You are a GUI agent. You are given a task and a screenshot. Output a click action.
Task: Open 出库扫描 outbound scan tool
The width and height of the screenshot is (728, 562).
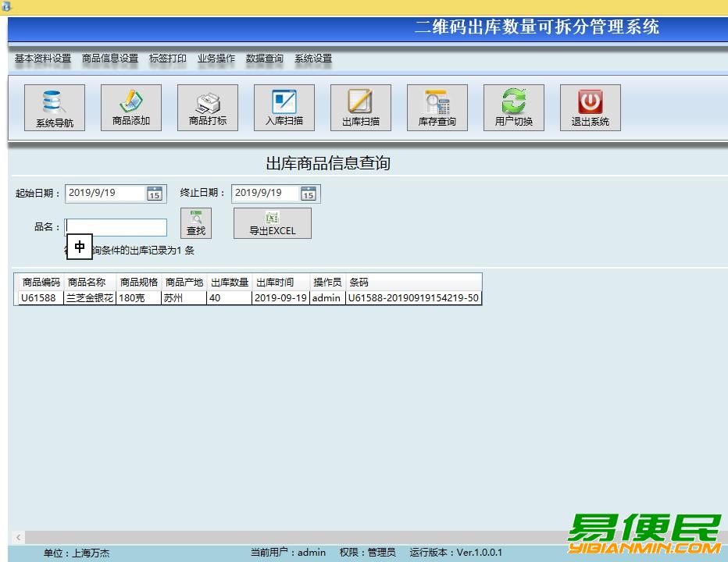360,107
